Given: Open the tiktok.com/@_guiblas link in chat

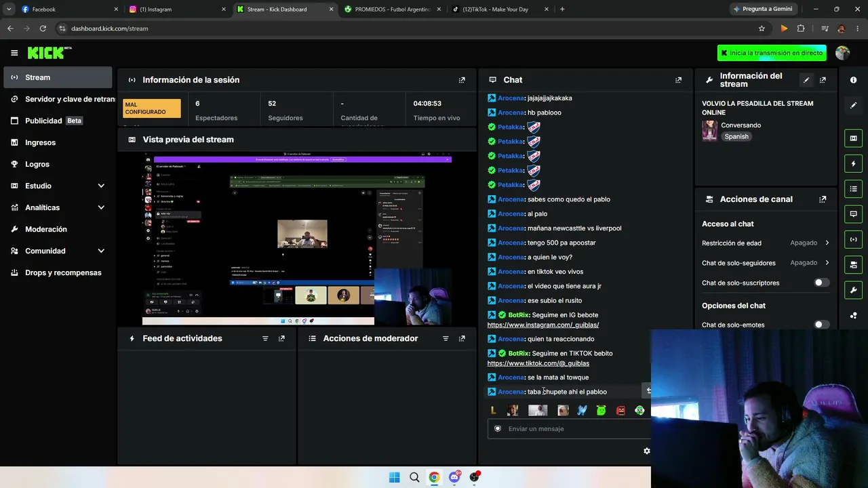Looking at the screenshot, I should click(538, 363).
